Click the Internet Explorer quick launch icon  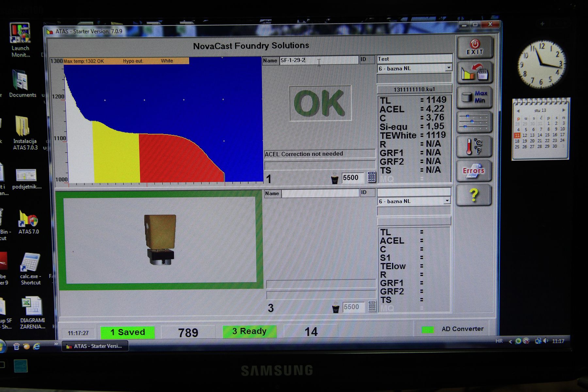click(37, 346)
